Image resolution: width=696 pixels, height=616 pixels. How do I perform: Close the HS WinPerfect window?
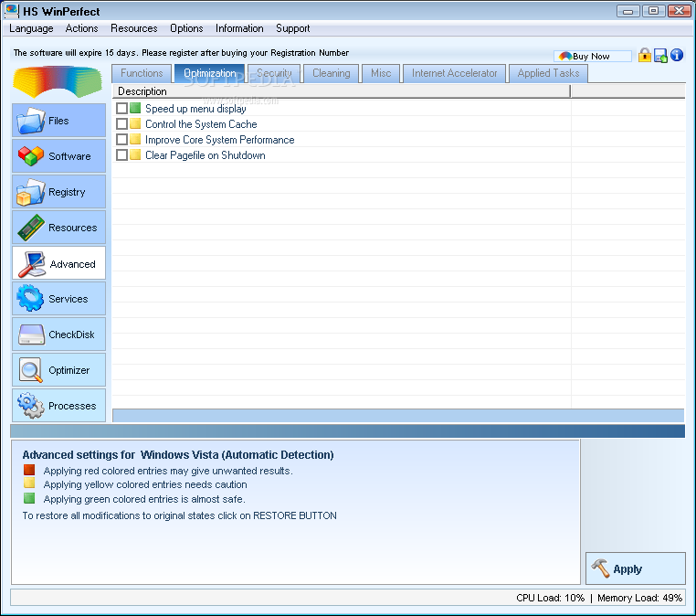pyautogui.click(x=680, y=11)
